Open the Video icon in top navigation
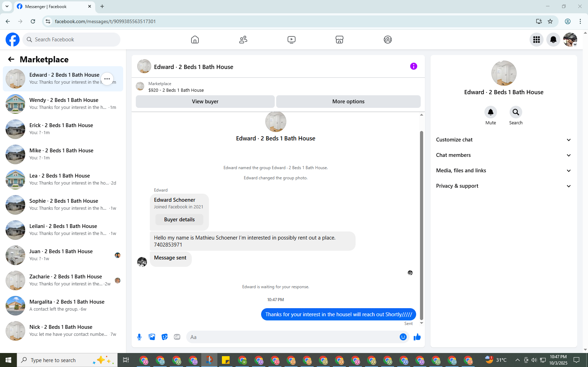Screen dimensions: 588x367 292,40
